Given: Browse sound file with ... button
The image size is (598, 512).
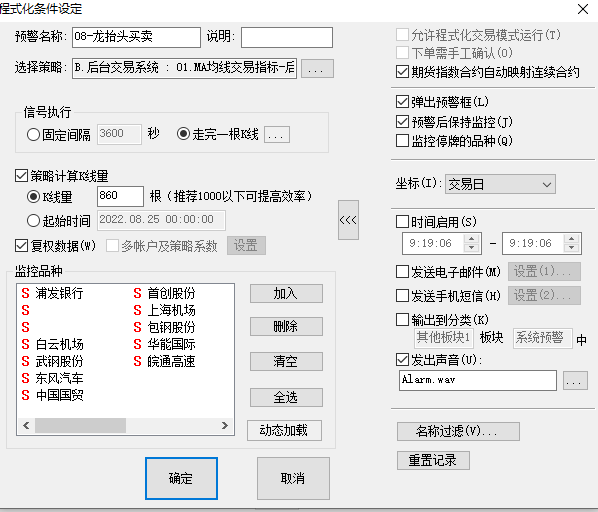Looking at the screenshot, I should coord(575,380).
